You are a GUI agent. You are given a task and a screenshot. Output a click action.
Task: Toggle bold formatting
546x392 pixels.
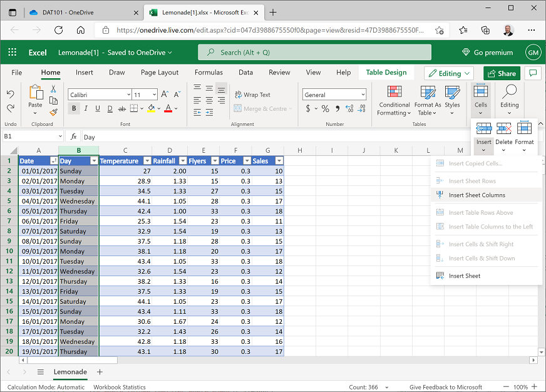pyautogui.click(x=74, y=108)
